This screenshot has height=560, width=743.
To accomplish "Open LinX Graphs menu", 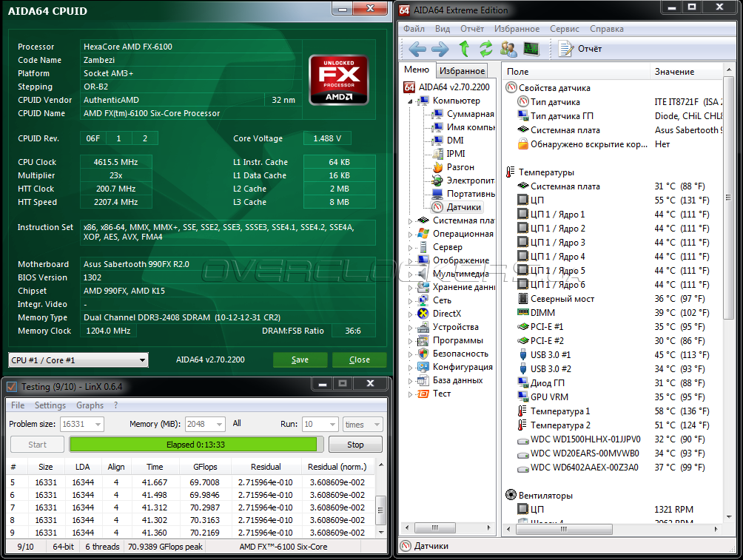I will [x=90, y=405].
